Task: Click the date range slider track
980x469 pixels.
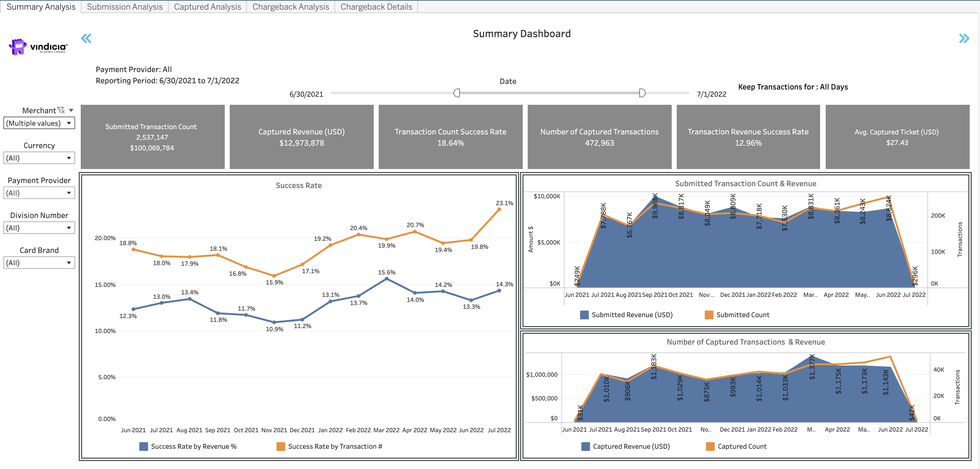Action: pos(510,93)
